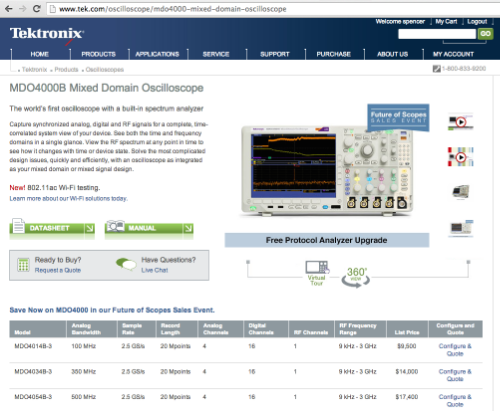Click the DATASHEET button
This screenshot has height=411, width=500.
point(52,228)
